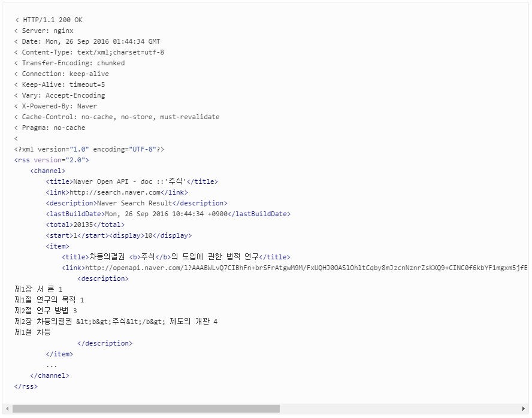Viewport: 532px width, 418px height.
Task: Select the 'Server: nginx' header line
Action: 44,31
